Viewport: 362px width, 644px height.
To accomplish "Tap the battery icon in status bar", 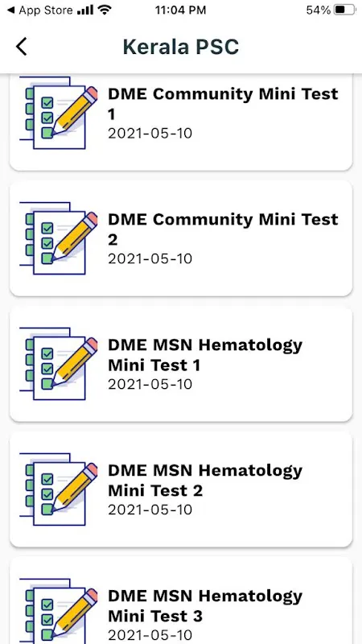I will [x=345, y=10].
